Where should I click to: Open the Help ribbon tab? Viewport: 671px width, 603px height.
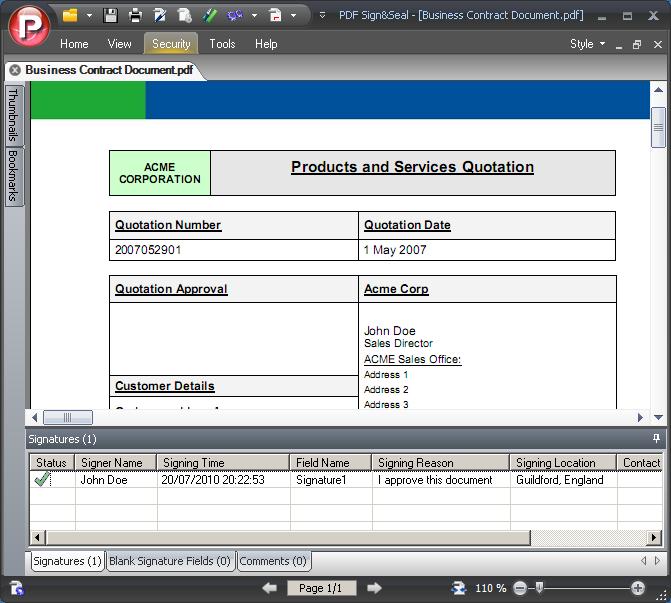pyautogui.click(x=266, y=44)
